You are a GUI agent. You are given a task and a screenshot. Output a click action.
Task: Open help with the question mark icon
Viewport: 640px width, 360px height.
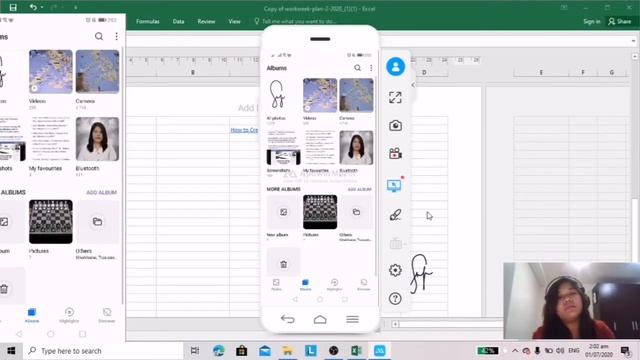coord(395,299)
